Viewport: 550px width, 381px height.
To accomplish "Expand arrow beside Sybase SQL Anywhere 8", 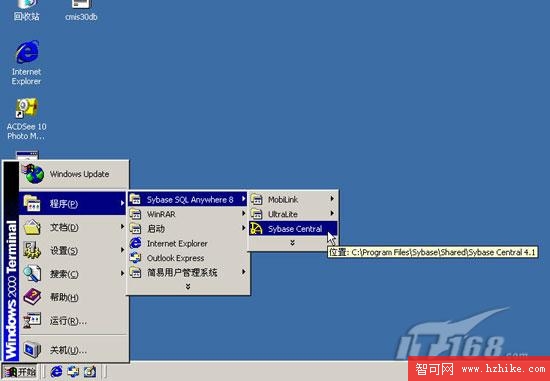I will pos(243,199).
